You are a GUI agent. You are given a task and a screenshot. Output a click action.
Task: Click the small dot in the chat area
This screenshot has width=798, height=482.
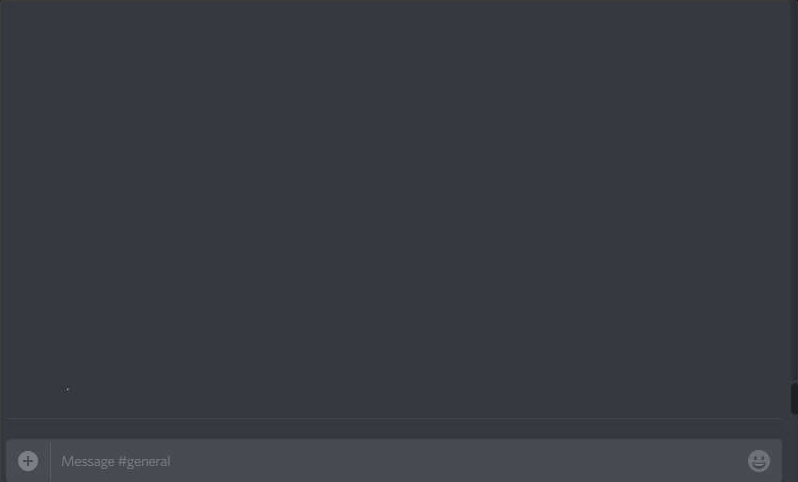66,390
